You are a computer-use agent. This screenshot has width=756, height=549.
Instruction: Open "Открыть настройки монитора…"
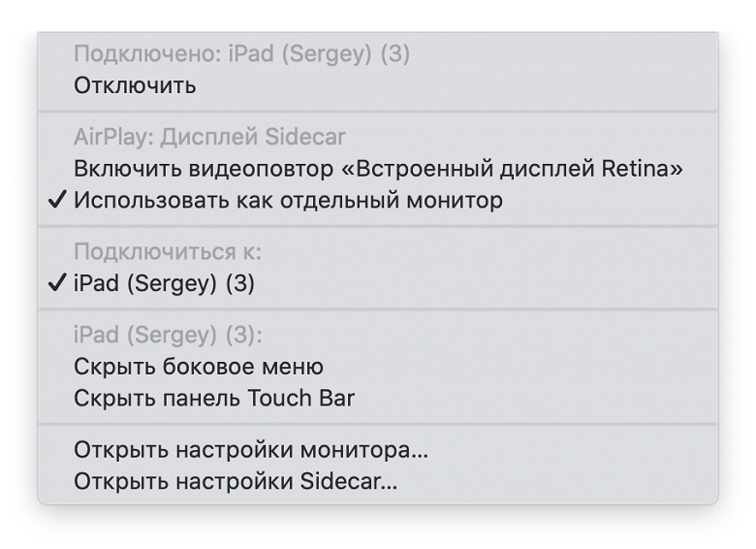pyautogui.click(x=251, y=450)
